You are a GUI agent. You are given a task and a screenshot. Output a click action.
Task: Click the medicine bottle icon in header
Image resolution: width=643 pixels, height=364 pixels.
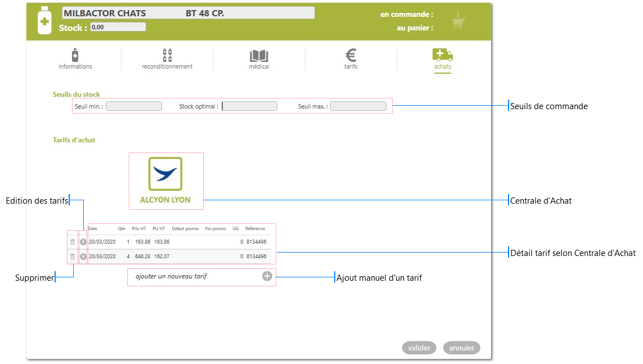point(44,20)
